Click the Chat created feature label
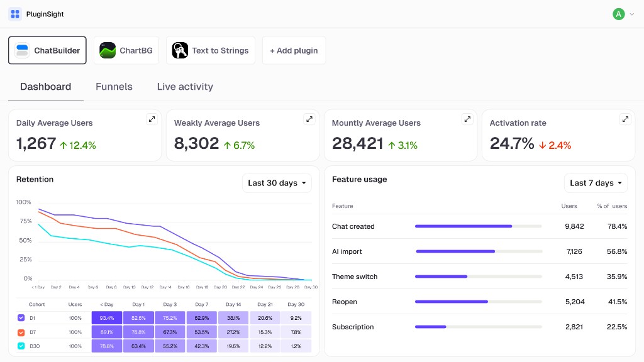The image size is (644, 362). tap(353, 226)
